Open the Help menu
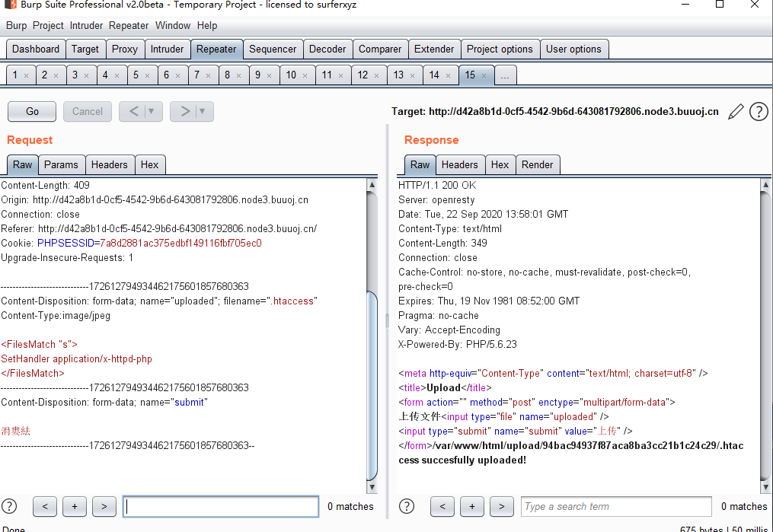This screenshot has width=773, height=532. (207, 26)
